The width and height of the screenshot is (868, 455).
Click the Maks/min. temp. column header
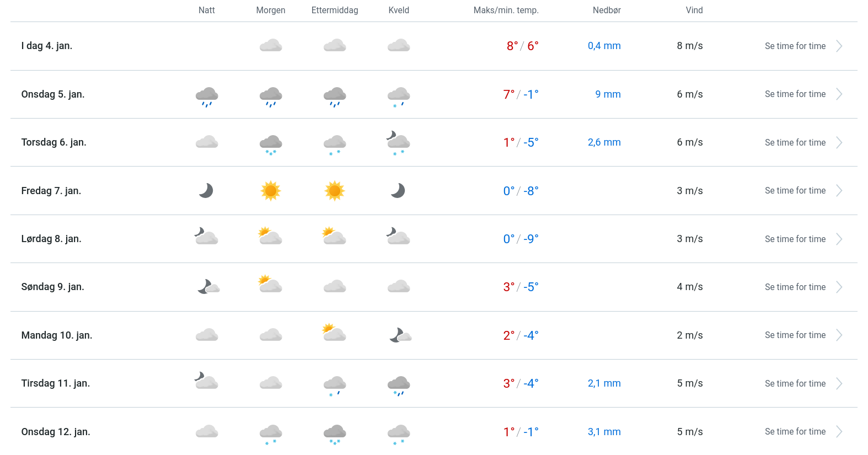tap(506, 10)
